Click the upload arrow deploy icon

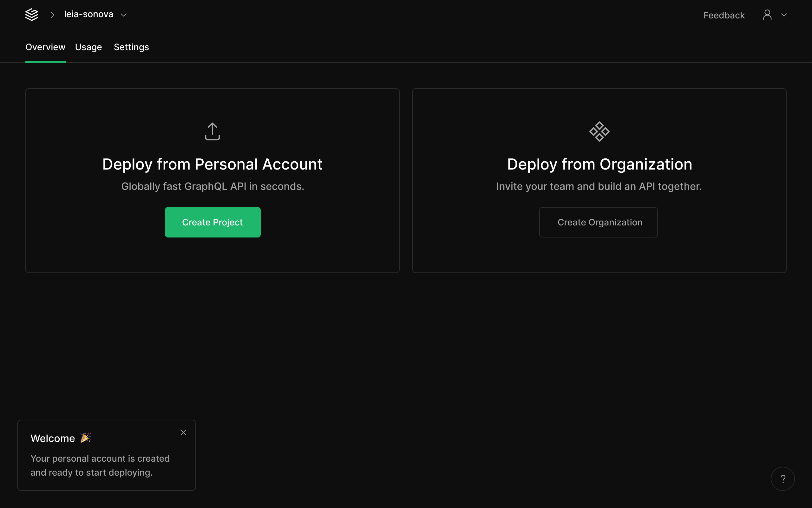point(213,131)
